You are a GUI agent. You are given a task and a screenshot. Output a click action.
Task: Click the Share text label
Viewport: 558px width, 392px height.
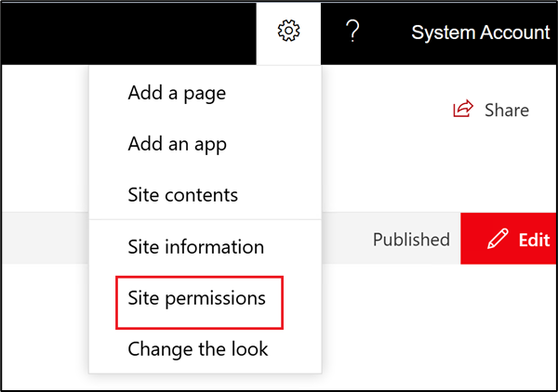[507, 111]
